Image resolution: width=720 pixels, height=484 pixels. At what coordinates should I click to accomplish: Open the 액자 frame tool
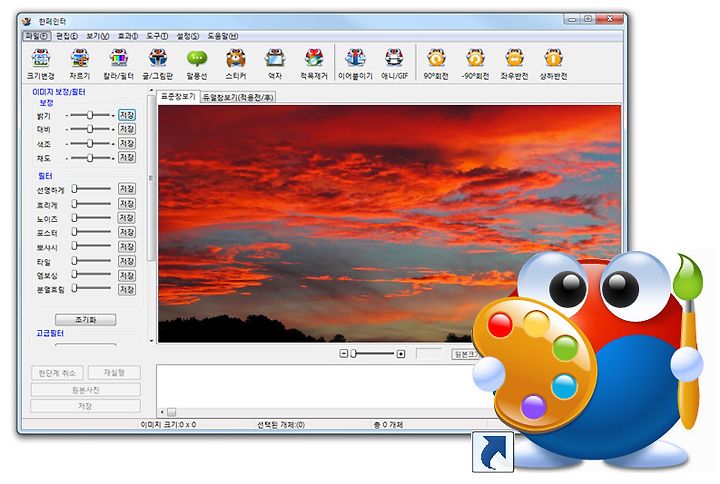[275, 64]
